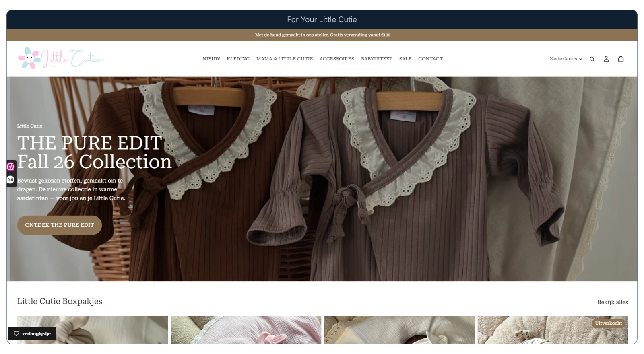The width and height of the screenshot is (644, 354).
Task: Click the Little Cutie flower logo
Action: (x=59, y=58)
